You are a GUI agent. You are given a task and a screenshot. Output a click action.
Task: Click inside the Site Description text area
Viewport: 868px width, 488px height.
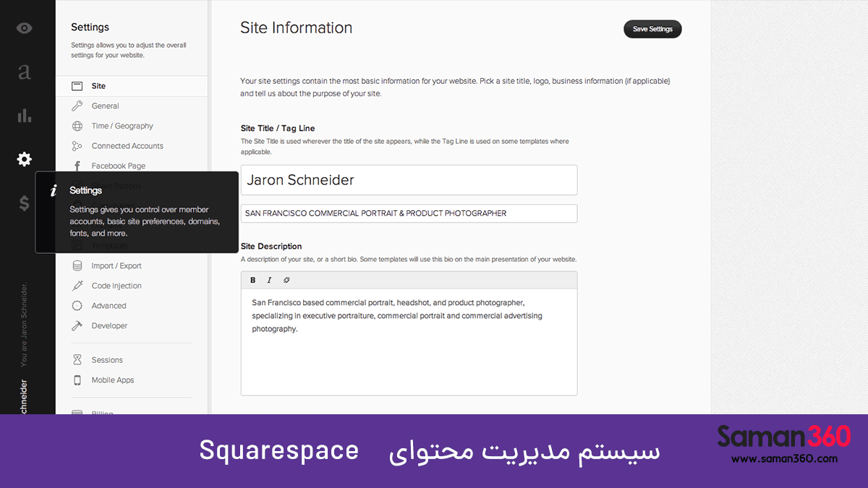coord(409,342)
